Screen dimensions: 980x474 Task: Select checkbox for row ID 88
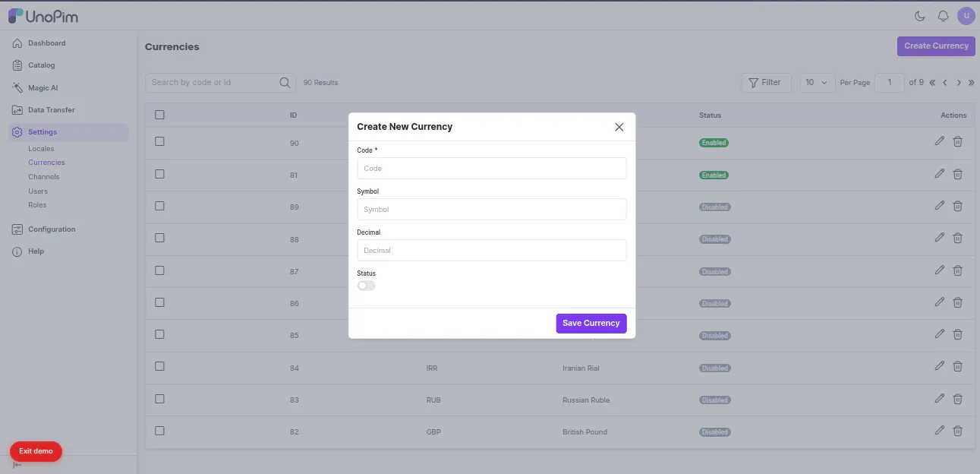tap(159, 238)
